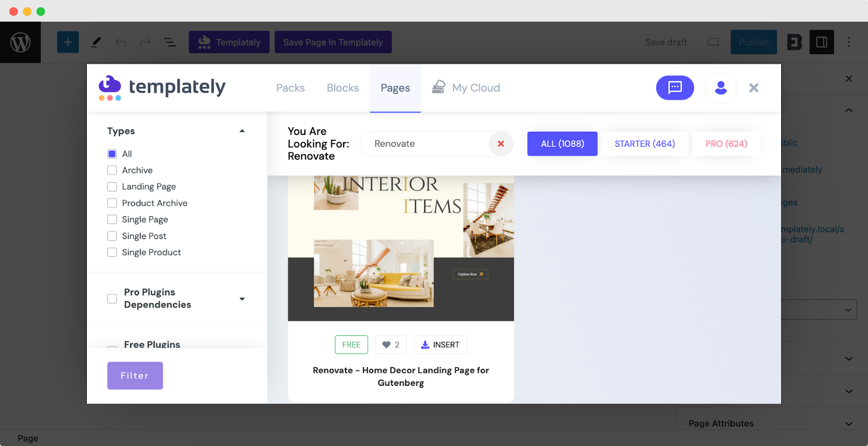Select the Pages tab
This screenshot has height=446, width=868.
[x=395, y=88]
